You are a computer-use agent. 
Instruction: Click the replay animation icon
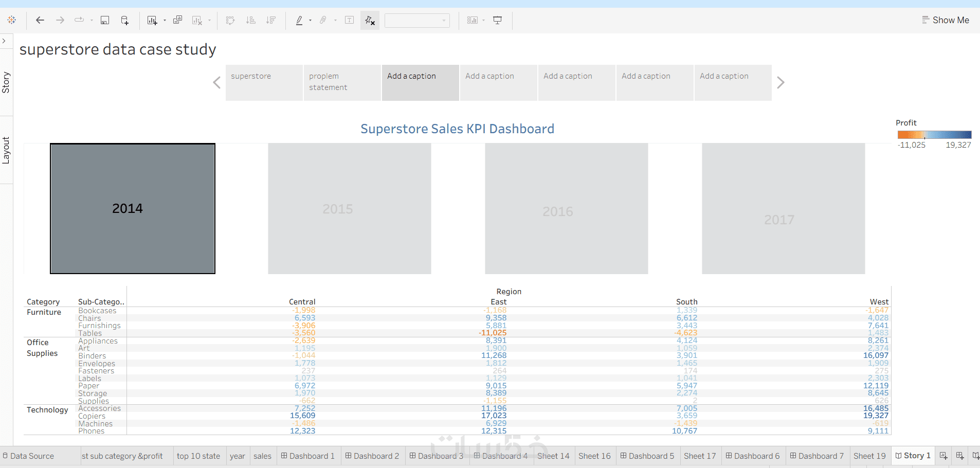[x=79, y=20]
